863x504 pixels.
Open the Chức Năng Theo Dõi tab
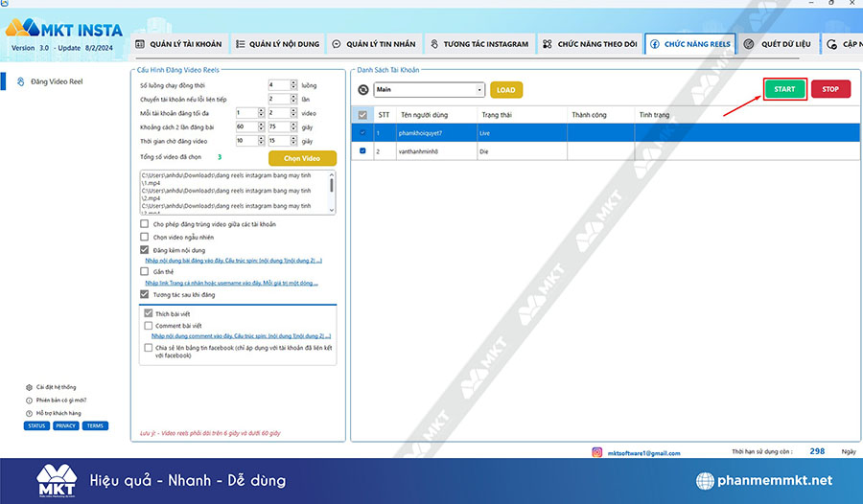pos(590,44)
